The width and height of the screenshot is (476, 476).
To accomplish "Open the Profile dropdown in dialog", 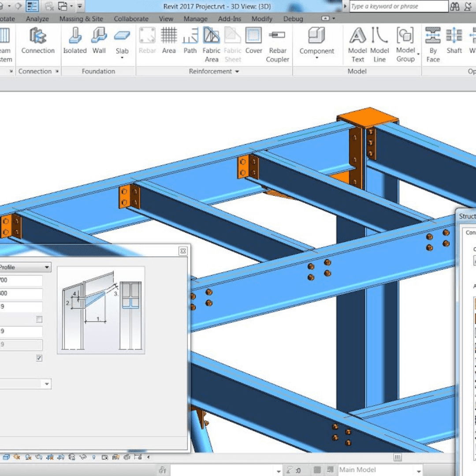I will click(x=25, y=267).
